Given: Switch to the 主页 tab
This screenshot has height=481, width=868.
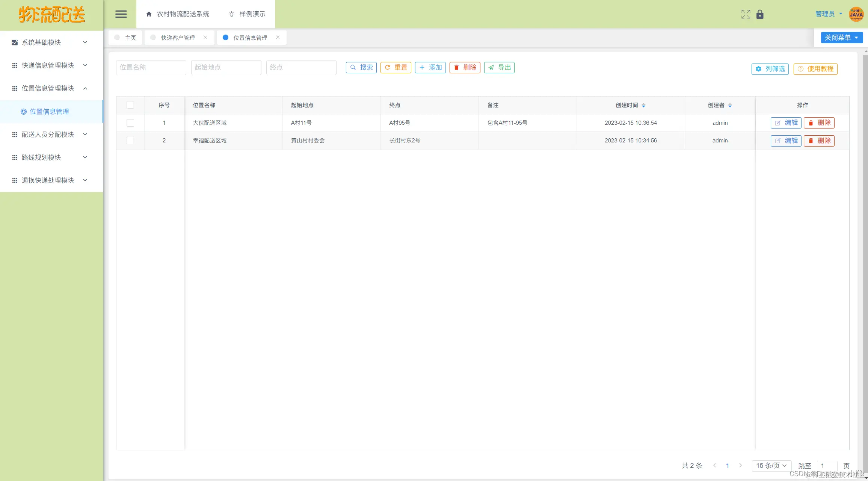Looking at the screenshot, I should pos(126,38).
